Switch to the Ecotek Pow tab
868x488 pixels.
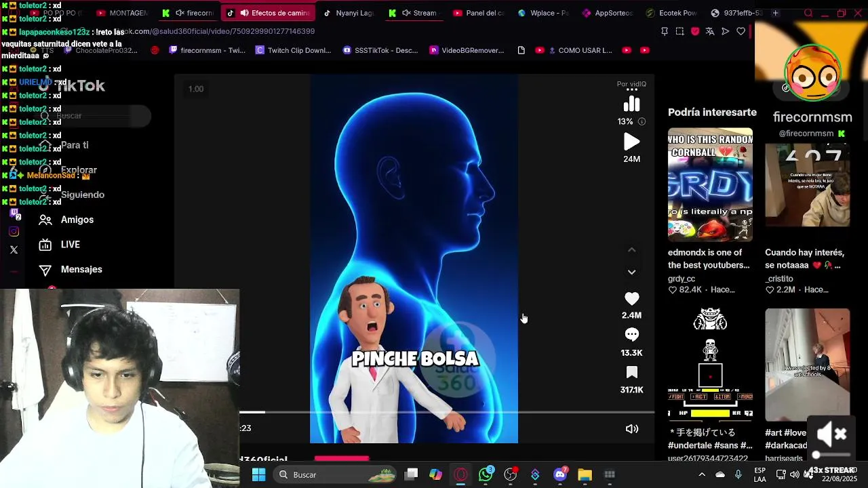tap(672, 13)
